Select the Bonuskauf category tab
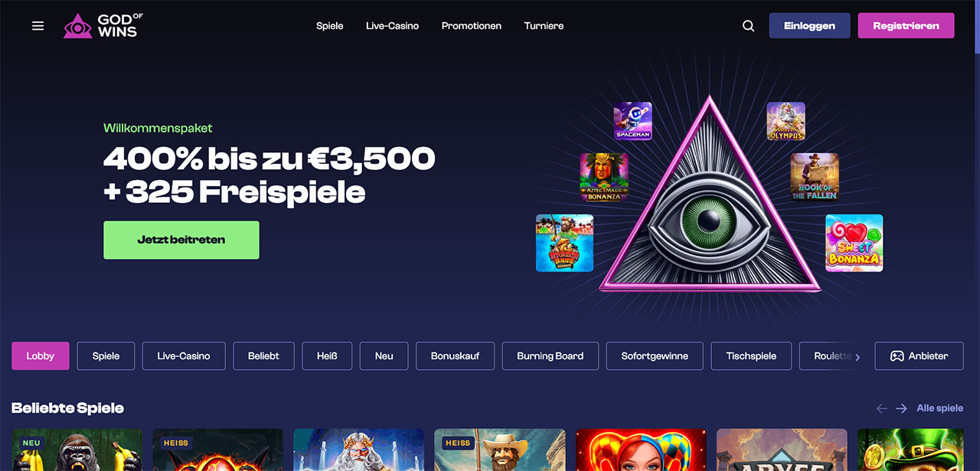980x471 pixels. tap(456, 356)
